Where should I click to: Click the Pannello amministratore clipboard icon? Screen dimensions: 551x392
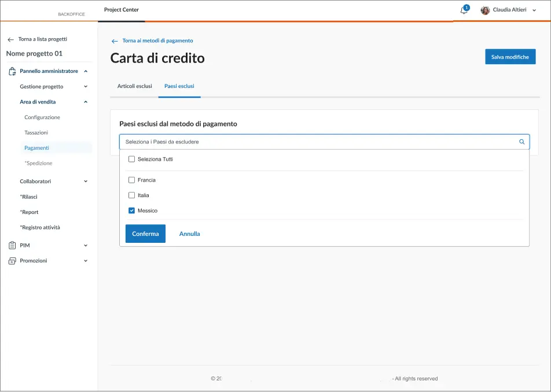(12, 71)
